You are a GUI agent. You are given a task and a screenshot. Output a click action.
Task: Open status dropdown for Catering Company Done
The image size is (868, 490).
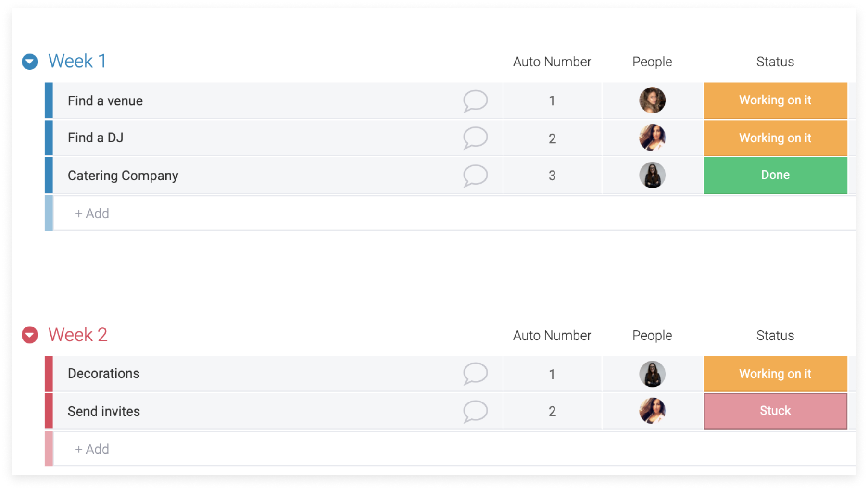click(775, 175)
